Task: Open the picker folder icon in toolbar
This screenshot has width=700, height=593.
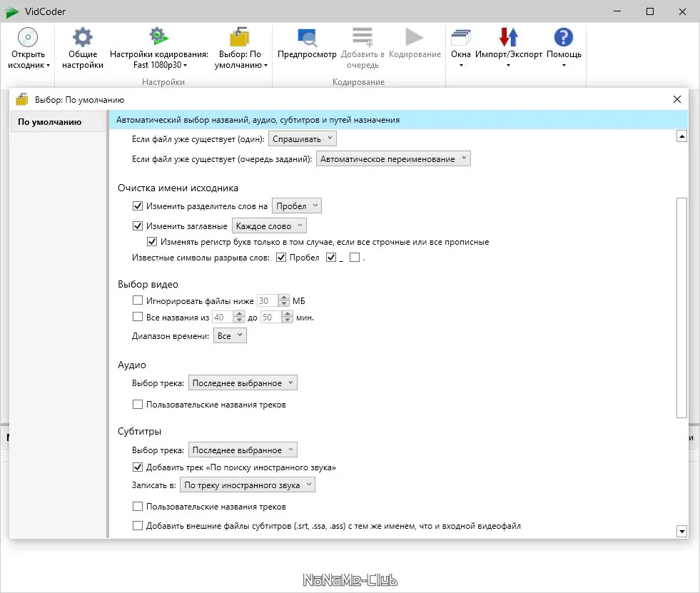Action: tap(240, 37)
